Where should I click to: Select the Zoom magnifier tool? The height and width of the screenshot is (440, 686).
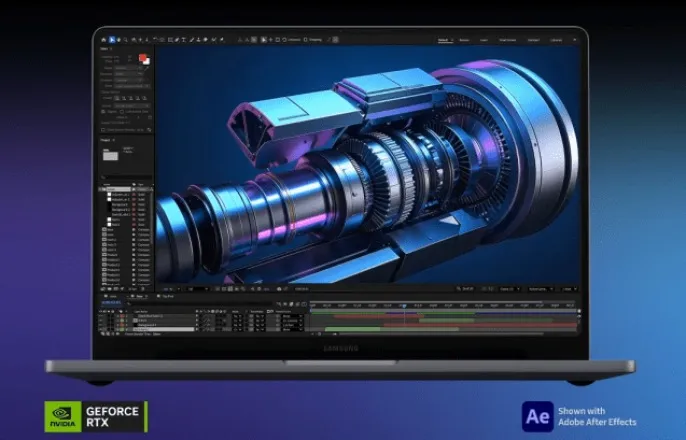(126, 40)
